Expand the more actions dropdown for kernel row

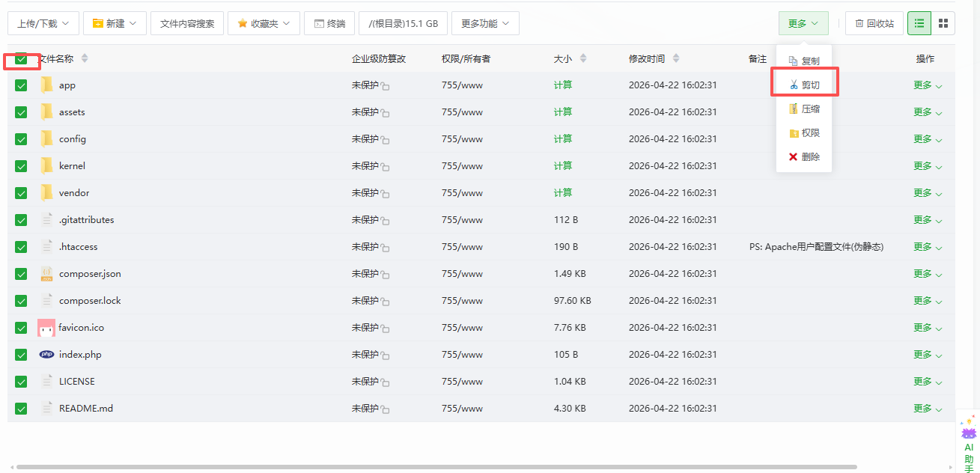[x=927, y=166]
